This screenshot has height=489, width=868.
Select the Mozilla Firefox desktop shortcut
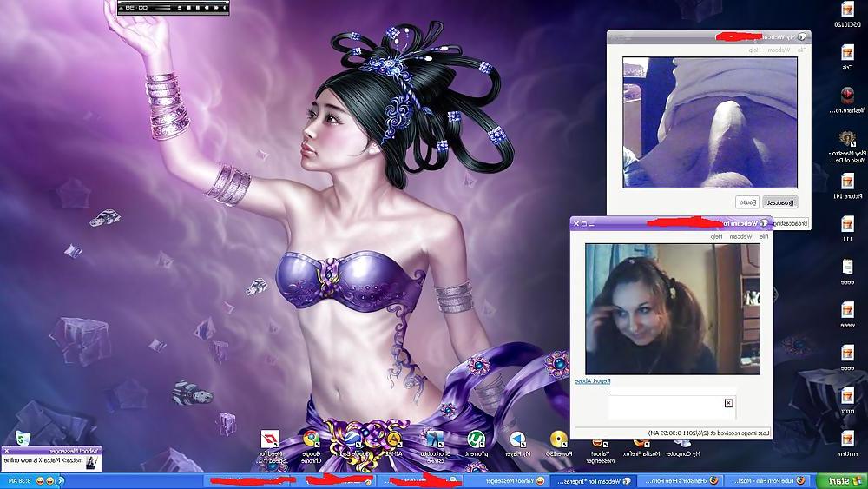click(641, 447)
